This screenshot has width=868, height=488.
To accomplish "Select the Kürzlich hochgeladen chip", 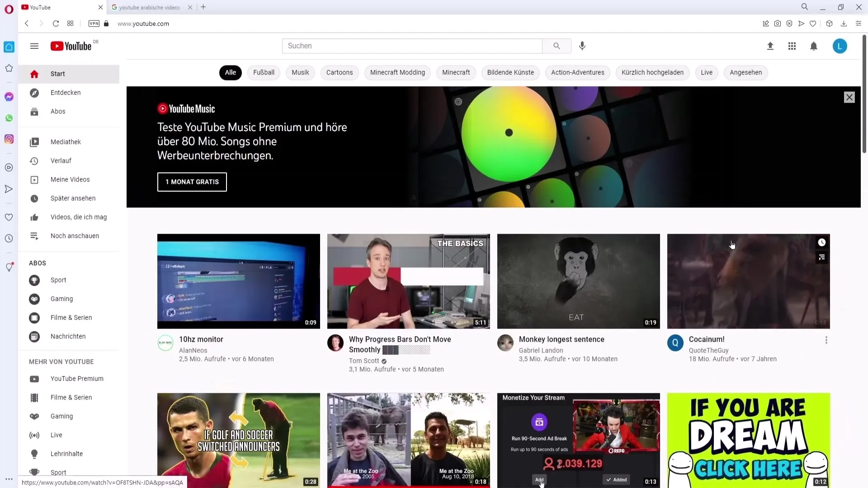I will click(x=652, y=73).
